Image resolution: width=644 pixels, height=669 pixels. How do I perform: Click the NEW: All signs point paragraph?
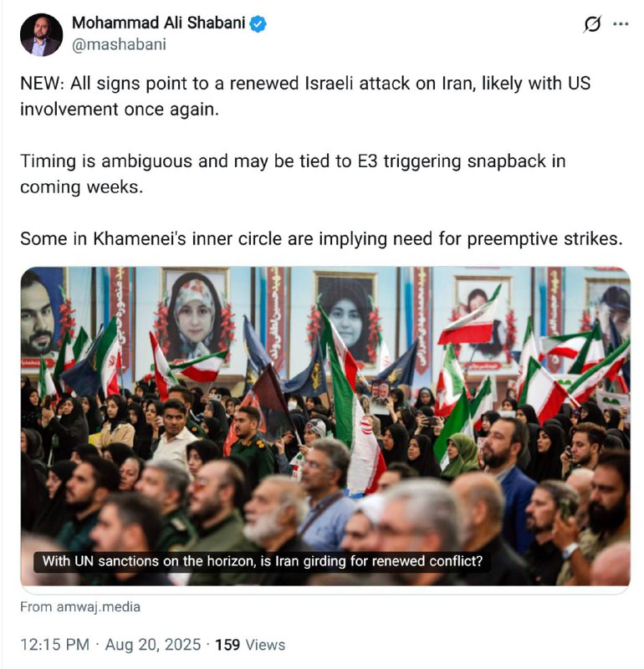(305, 96)
